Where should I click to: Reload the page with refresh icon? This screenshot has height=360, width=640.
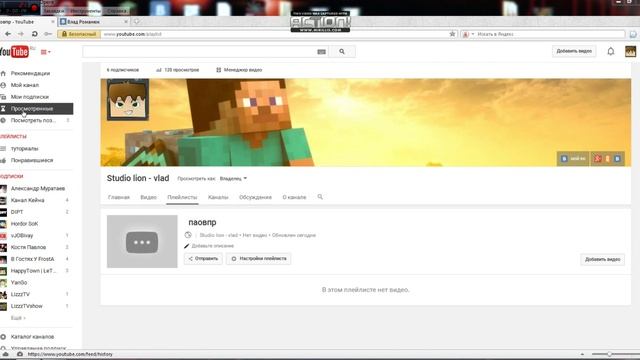pyautogui.click(x=35, y=34)
